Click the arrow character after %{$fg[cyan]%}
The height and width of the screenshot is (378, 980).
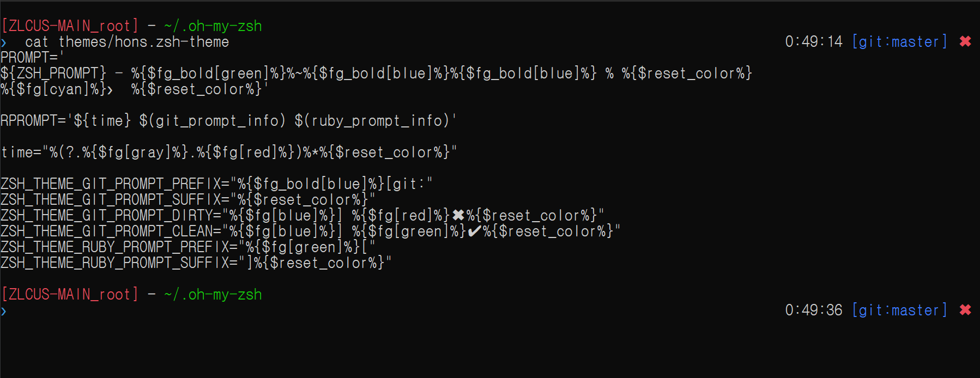110,90
